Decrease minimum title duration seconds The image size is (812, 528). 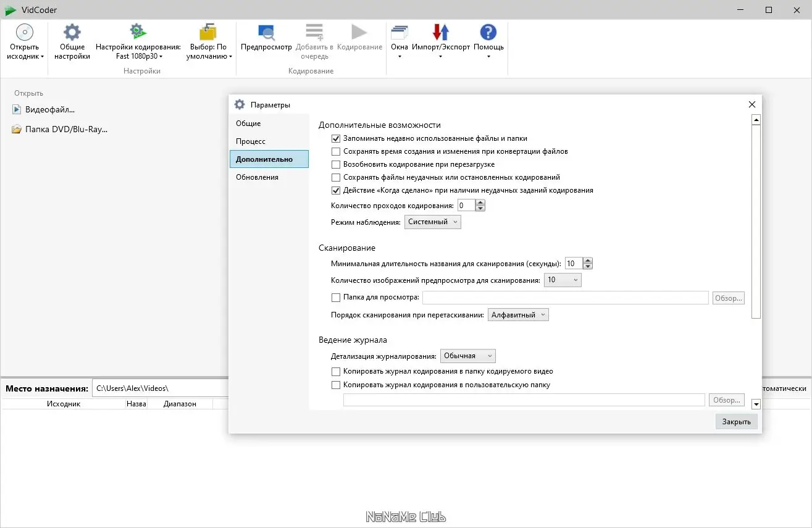point(588,267)
